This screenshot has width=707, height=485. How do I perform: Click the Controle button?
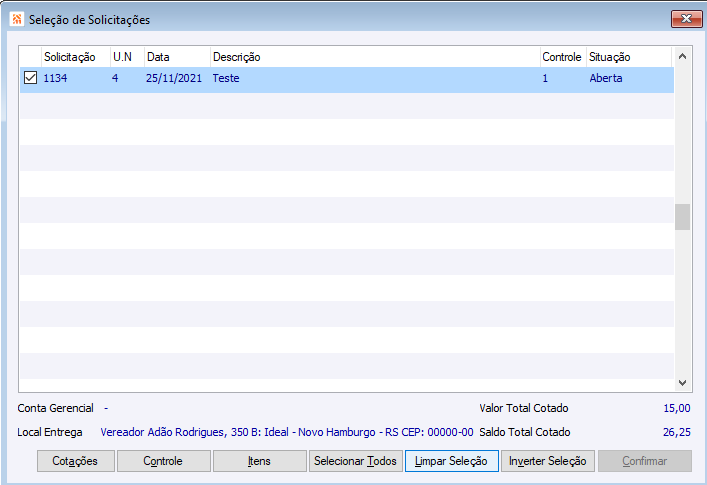(x=163, y=461)
